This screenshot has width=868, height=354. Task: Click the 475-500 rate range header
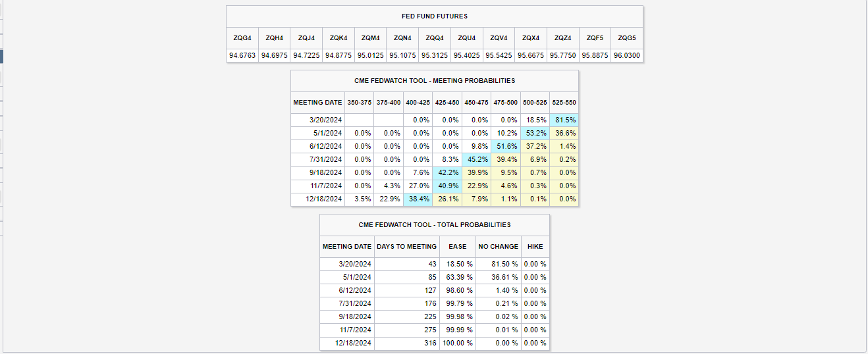tap(506, 103)
